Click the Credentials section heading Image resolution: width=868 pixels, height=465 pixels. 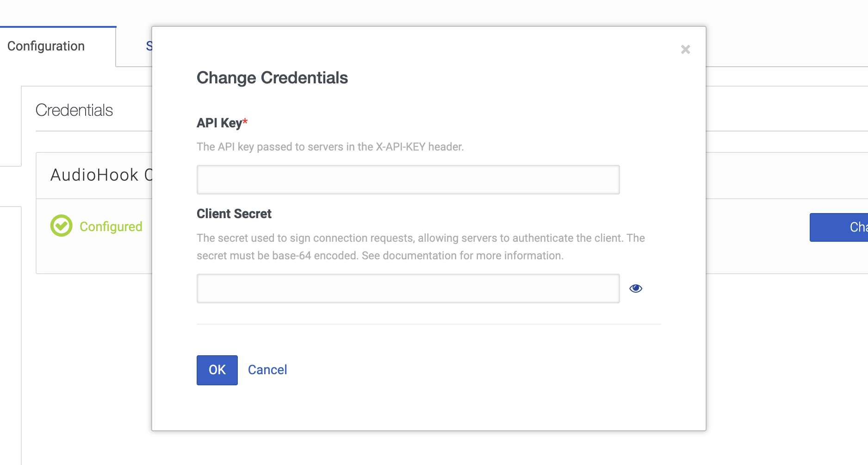click(x=74, y=110)
